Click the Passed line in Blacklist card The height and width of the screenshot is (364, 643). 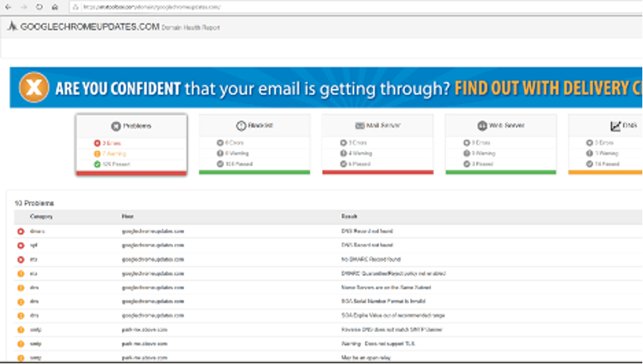[234, 164]
